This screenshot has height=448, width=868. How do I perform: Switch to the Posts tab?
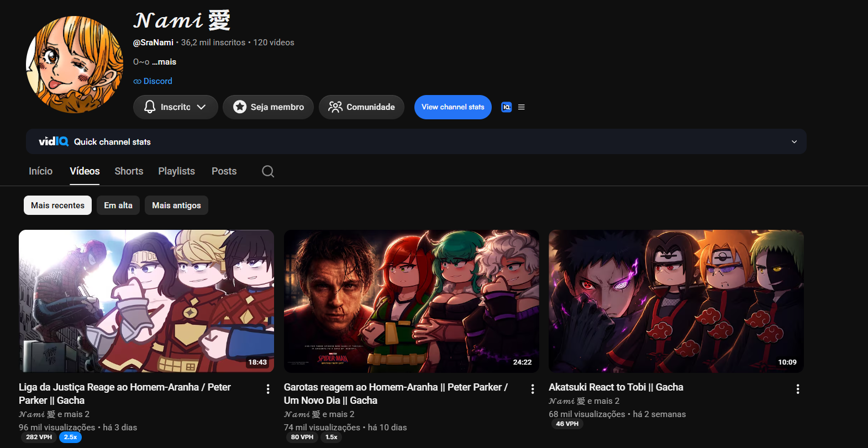coord(224,171)
